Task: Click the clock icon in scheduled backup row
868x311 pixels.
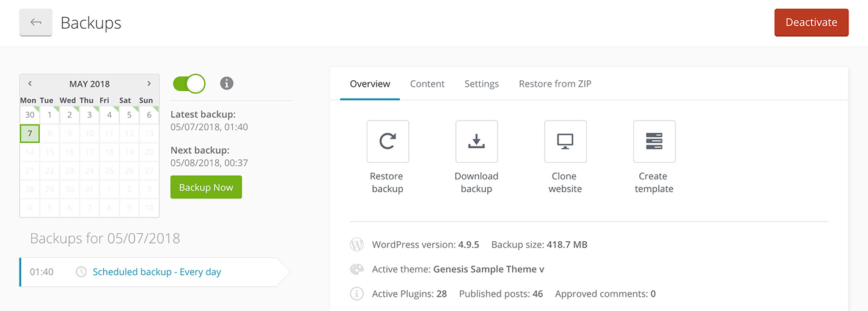Action: 81,272
